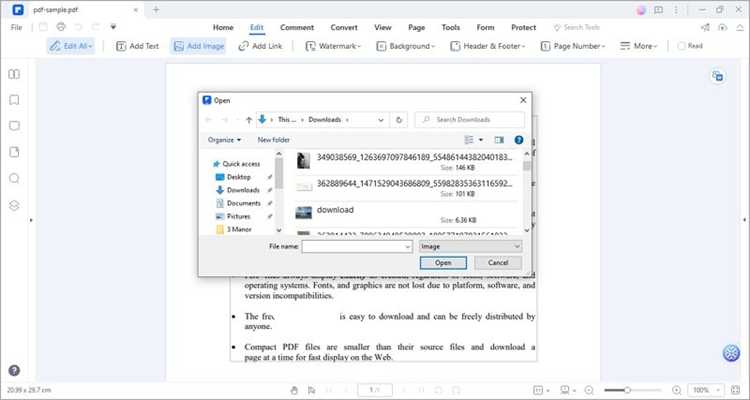Click the Add Text tool
Viewport: 750px width, 400px height.
click(137, 46)
